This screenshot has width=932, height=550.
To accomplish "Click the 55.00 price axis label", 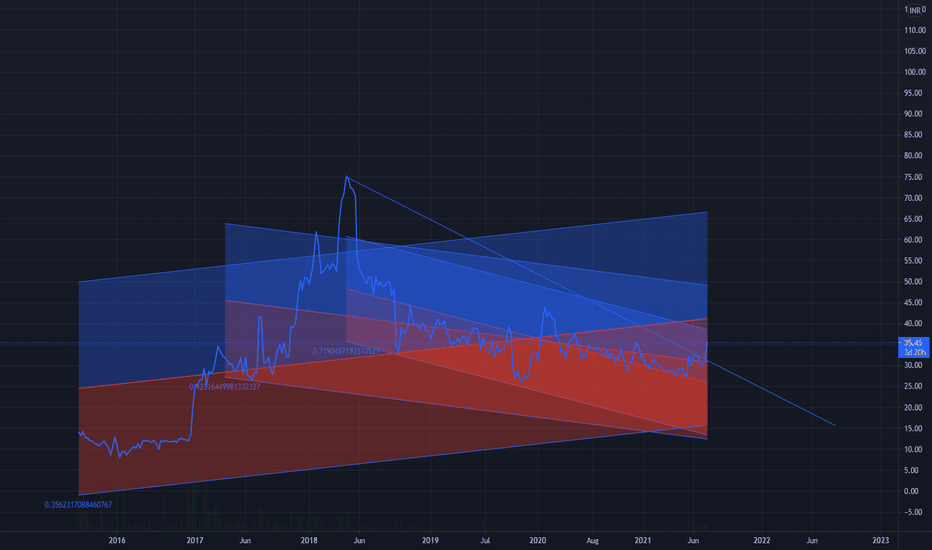I will coord(913,260).
